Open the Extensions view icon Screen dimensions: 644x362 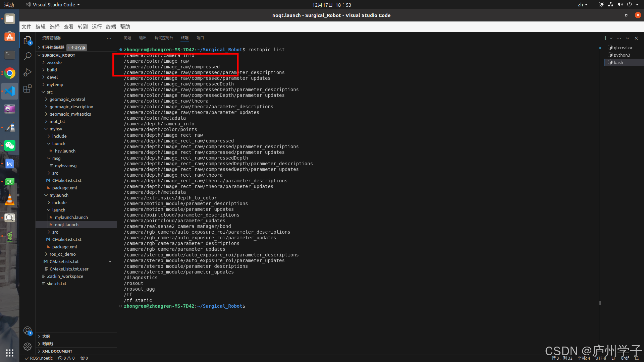[x=28, y=88]
